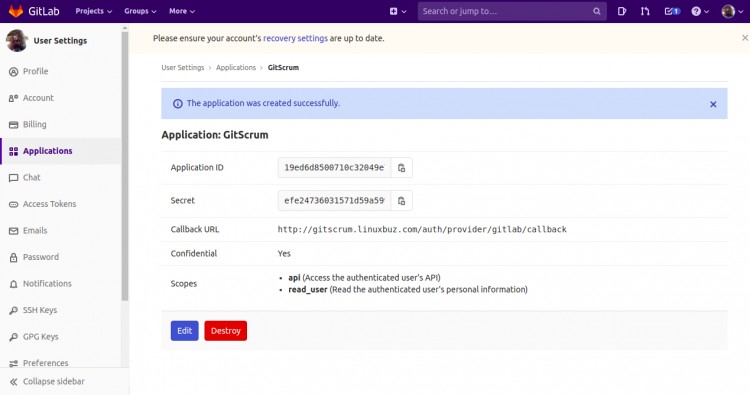Click the Emails envelope icon
Screen dimensions: 750x395
pyautogui.click(x=13, y=231)
